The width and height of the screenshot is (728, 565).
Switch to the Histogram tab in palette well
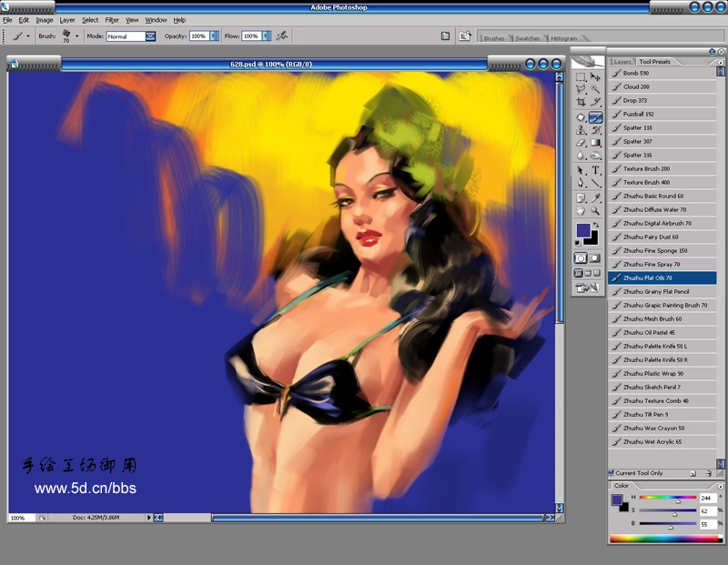[x=563, y=38]
